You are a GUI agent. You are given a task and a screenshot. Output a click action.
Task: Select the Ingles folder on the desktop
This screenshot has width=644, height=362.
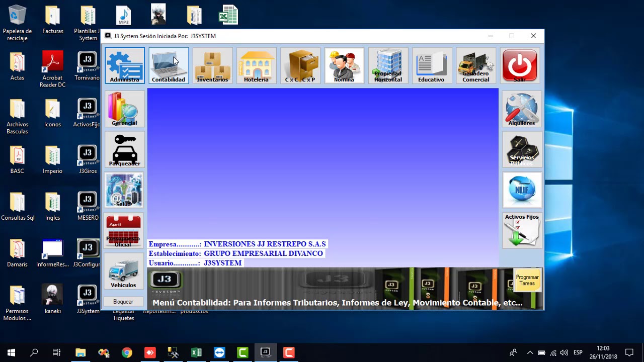(x=53, y=207)
